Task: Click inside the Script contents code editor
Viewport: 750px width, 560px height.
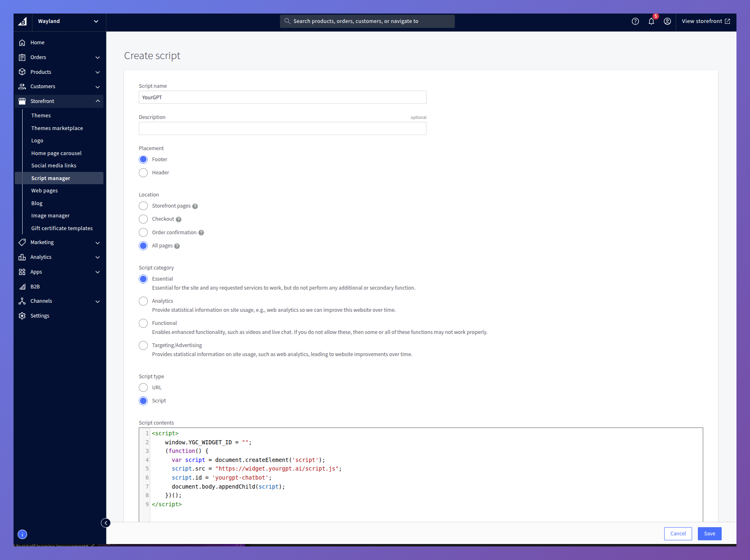Action: (421, 475)
